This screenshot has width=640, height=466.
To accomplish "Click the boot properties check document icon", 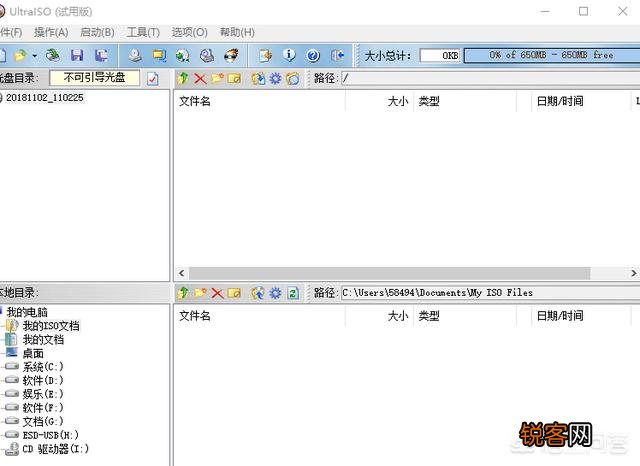I will [x=153, y=78].
